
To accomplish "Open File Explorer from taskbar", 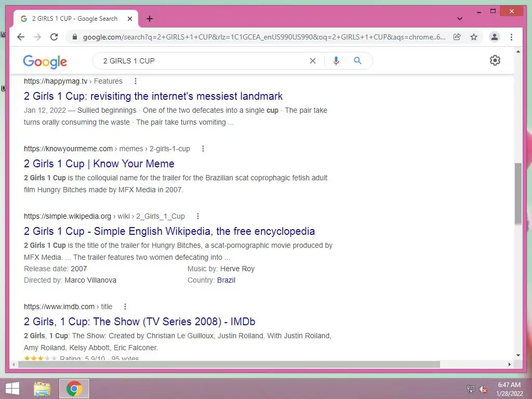I will [42, 389].
